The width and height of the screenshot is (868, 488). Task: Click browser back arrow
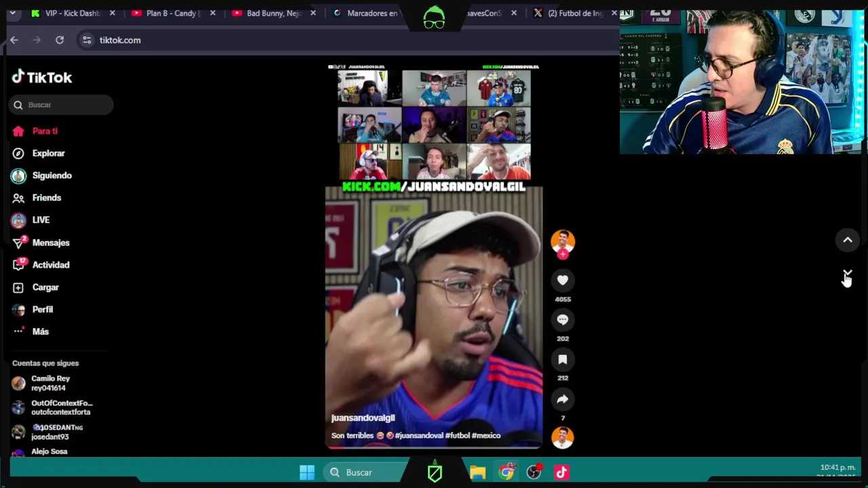[x=14, y=40]
